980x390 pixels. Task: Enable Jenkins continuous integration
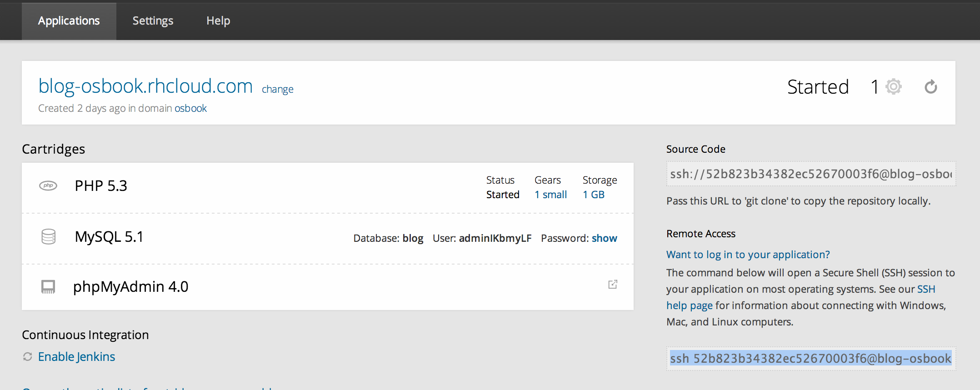point(76,357)
